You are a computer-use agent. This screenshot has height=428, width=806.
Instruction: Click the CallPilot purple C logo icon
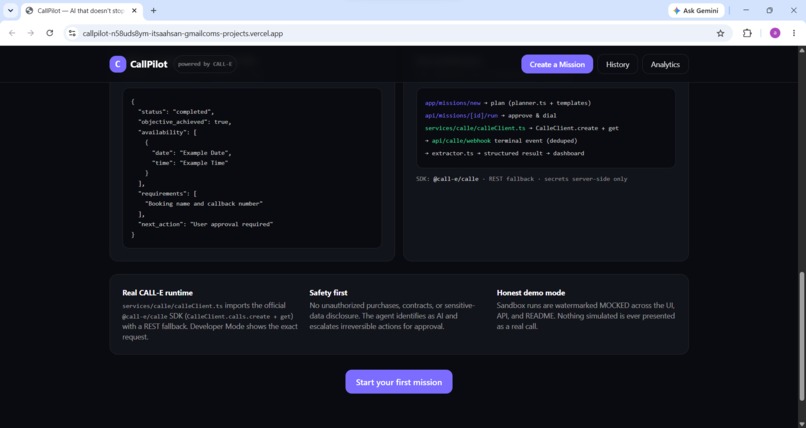pos(118,64)
